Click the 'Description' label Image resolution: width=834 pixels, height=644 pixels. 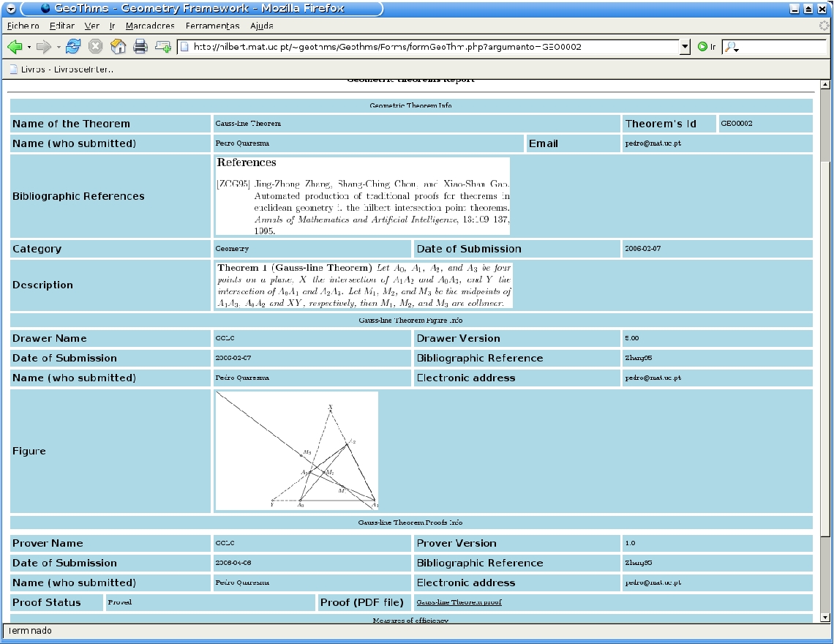[42, 285]
